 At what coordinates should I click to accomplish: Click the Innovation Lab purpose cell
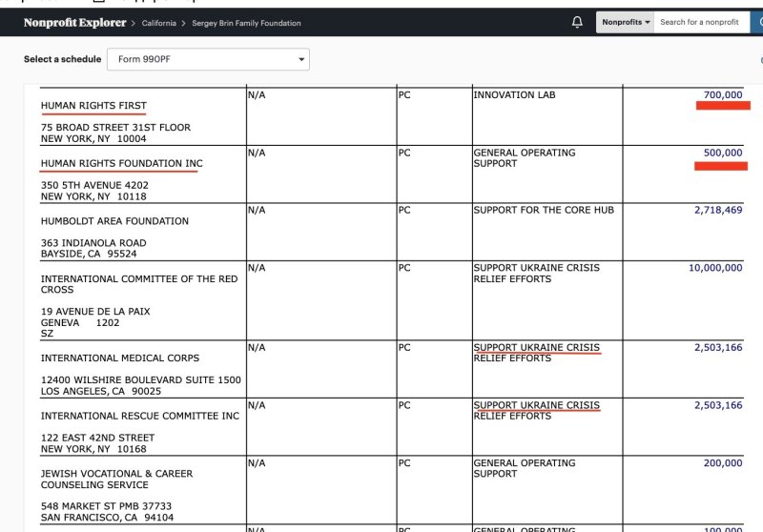point(514,95)
